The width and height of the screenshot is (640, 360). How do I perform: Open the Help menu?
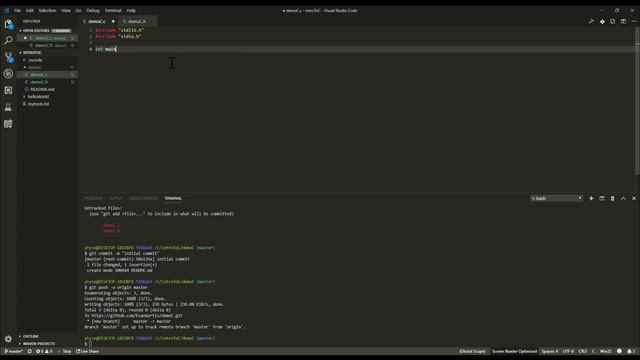(x=131, y=11)
